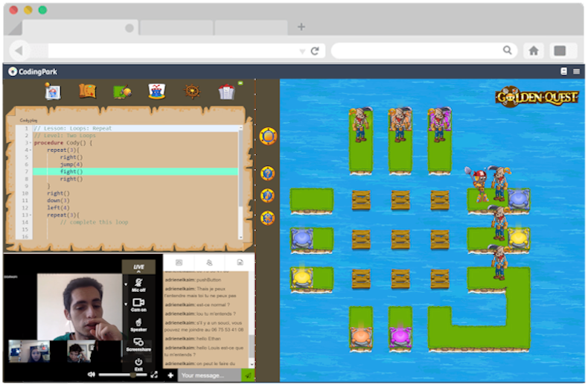The image size is (588, 385).
Task: Open browser address bar dropdown arrow
Action: pos(302,51)
